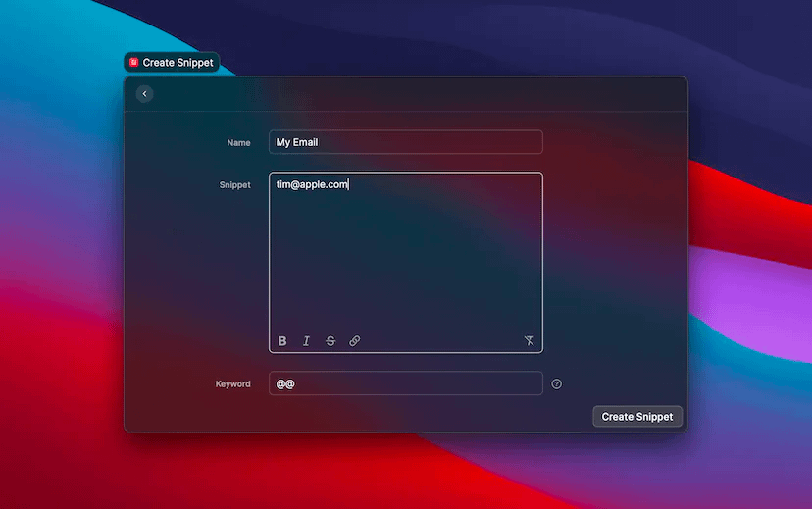The height and width of the screenshot is (509, 812).
Task: Click the Keyword field label
Action: tap(232, 384)
